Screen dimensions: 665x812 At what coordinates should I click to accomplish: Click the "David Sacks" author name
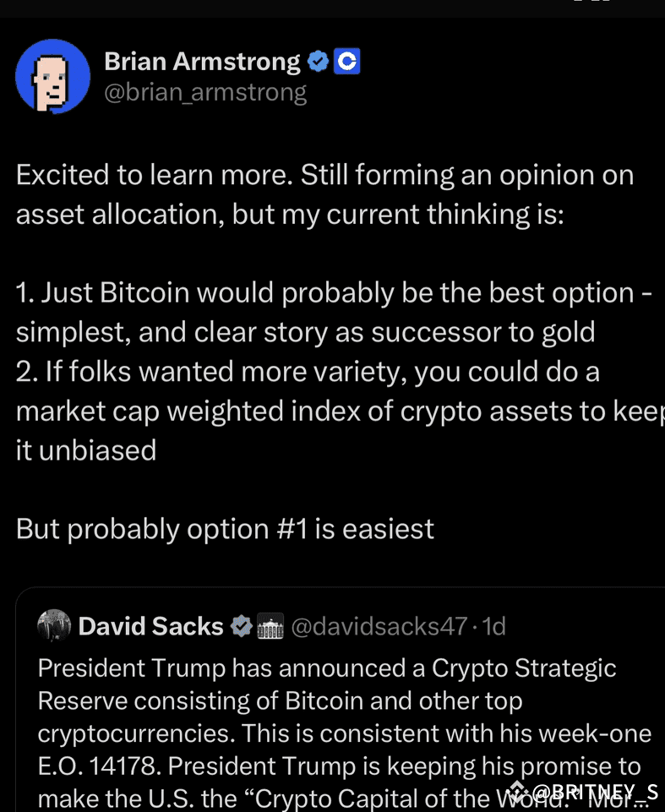click(x=150, y=626)
